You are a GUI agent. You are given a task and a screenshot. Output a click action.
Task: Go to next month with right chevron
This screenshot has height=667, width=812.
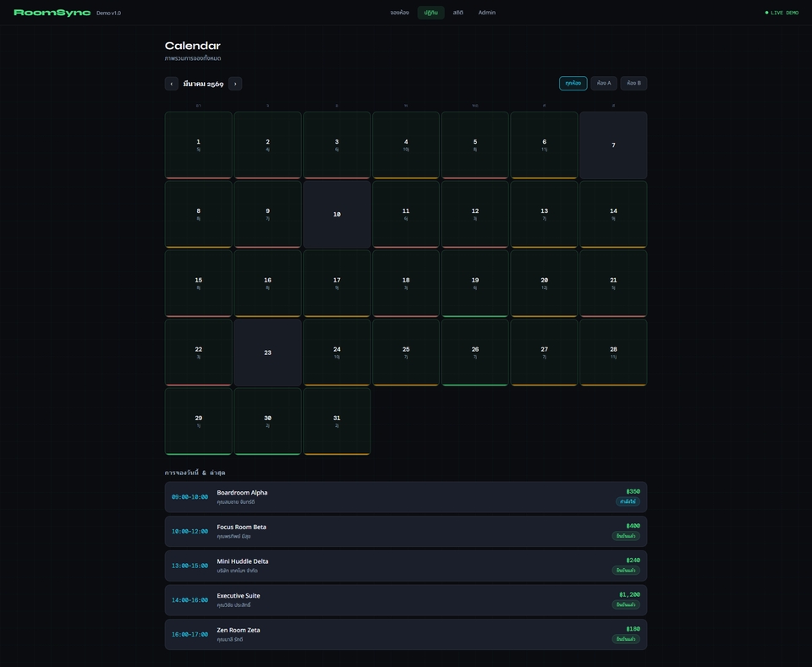click(x=235, y=84)
